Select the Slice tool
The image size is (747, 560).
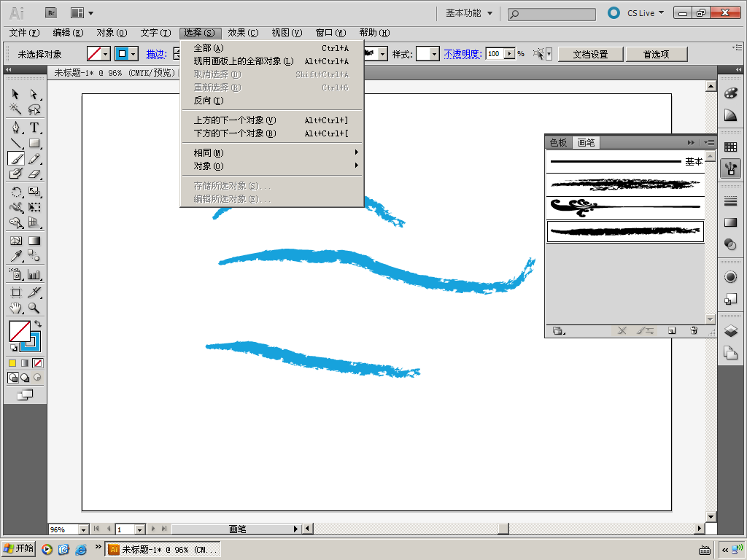(34, 292)
